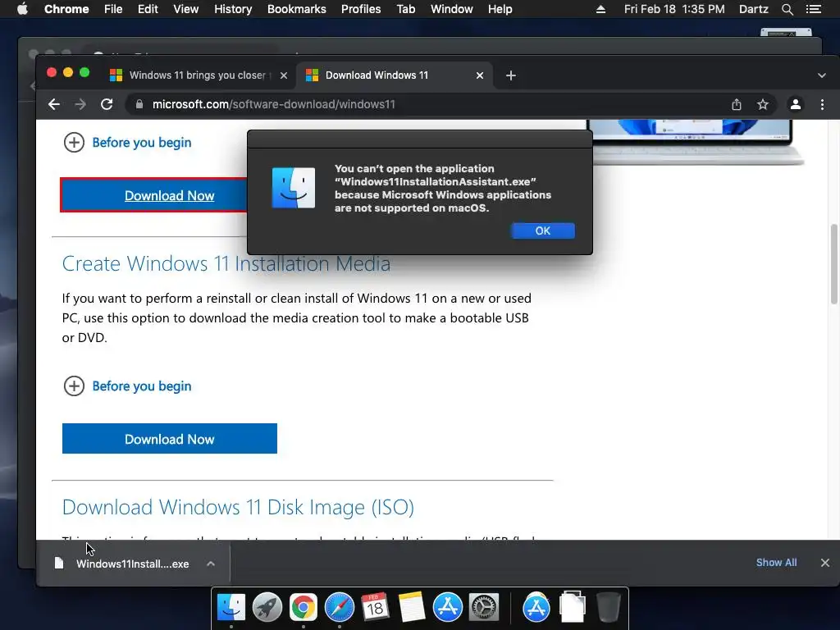Viewport: 840px width, 630px height.
Task: Expand 'Before you begin' under Installation Media
Action: tap(74, 386)
